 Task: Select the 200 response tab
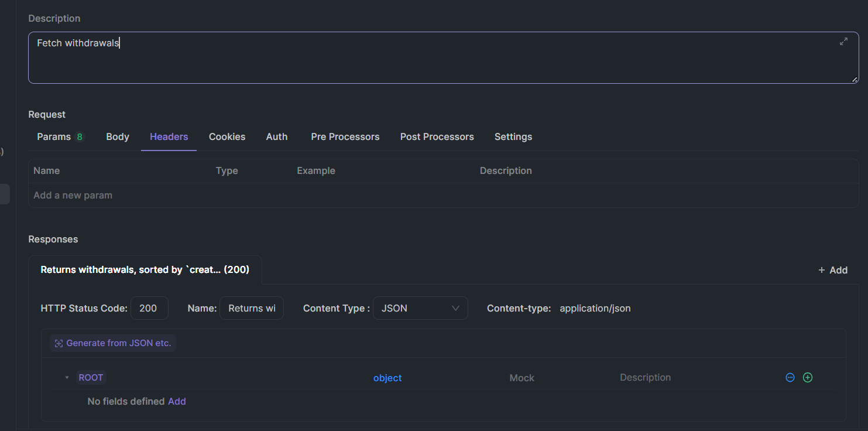coord(145,270)
